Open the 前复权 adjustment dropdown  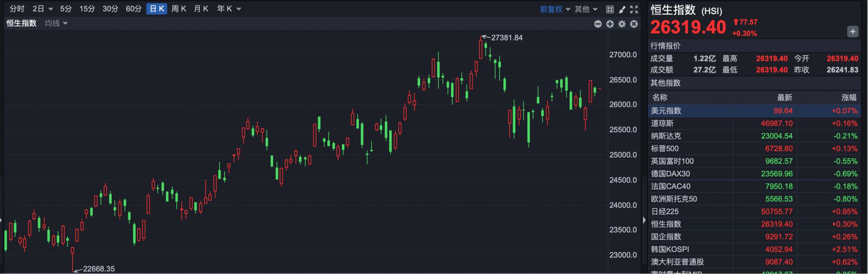[x=555, y=9]
